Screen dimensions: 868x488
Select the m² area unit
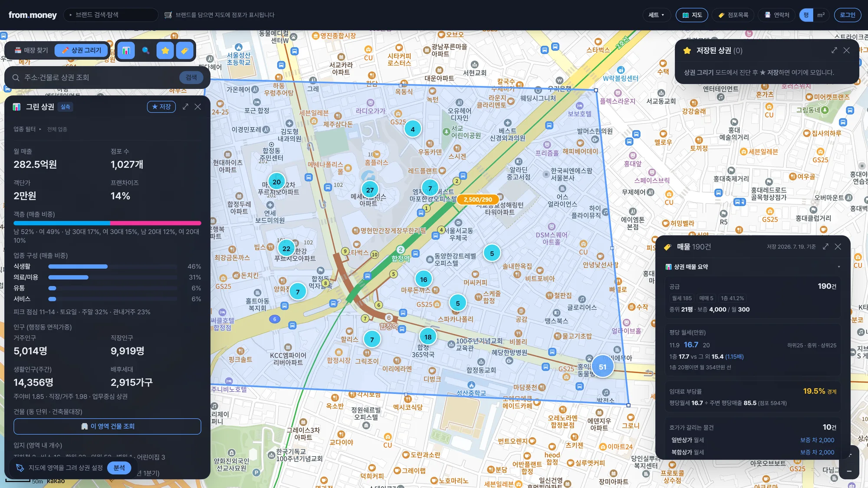821,15
